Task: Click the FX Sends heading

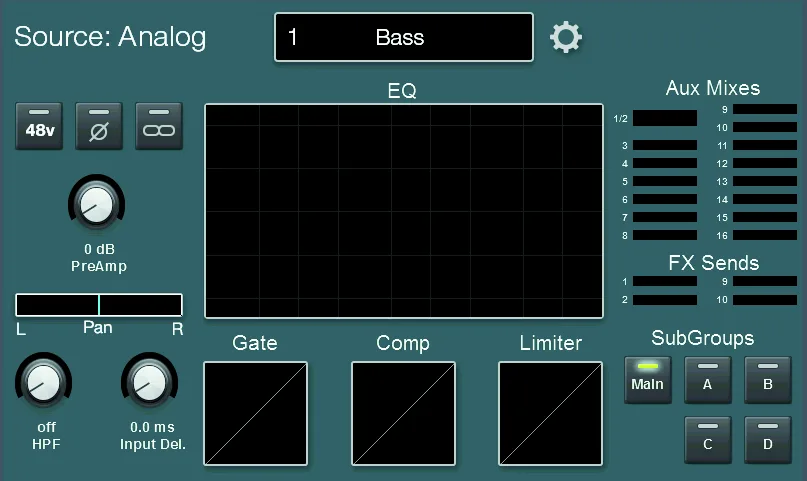Action: (x=713, y=263)
